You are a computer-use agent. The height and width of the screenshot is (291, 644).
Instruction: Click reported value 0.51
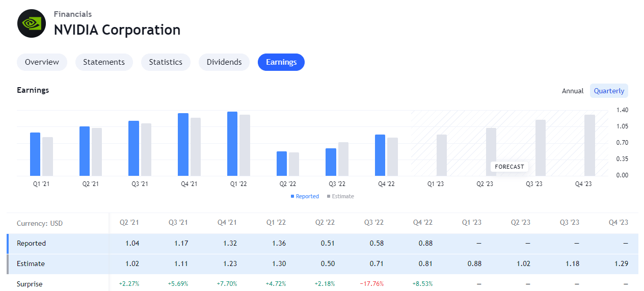pyautogui.click(x=328, y=243)
